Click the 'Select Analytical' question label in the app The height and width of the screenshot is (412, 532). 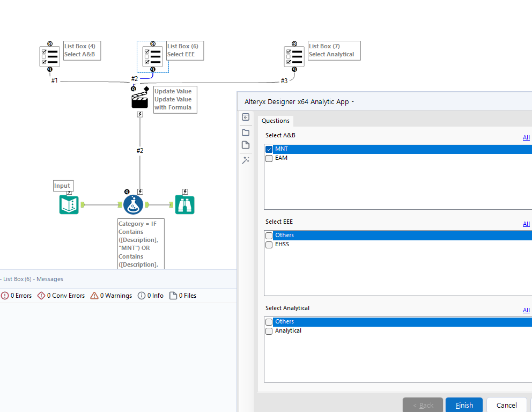tap(287, 308)
